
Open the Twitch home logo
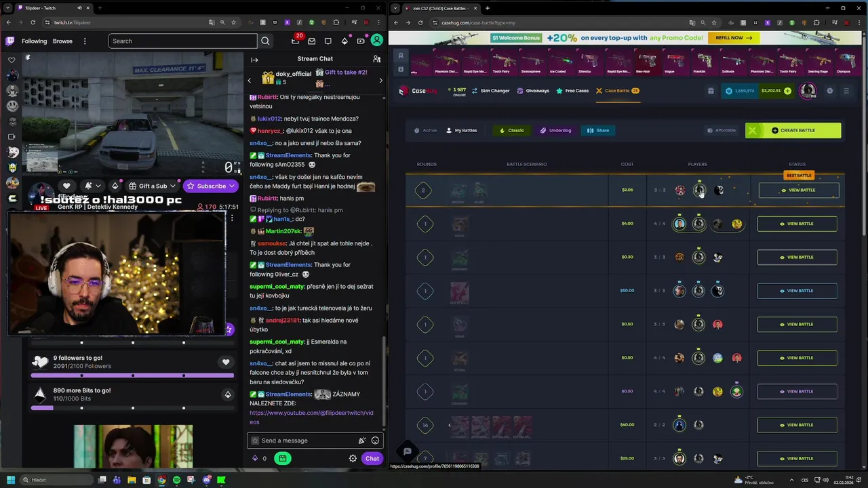(x=10, y=41)
